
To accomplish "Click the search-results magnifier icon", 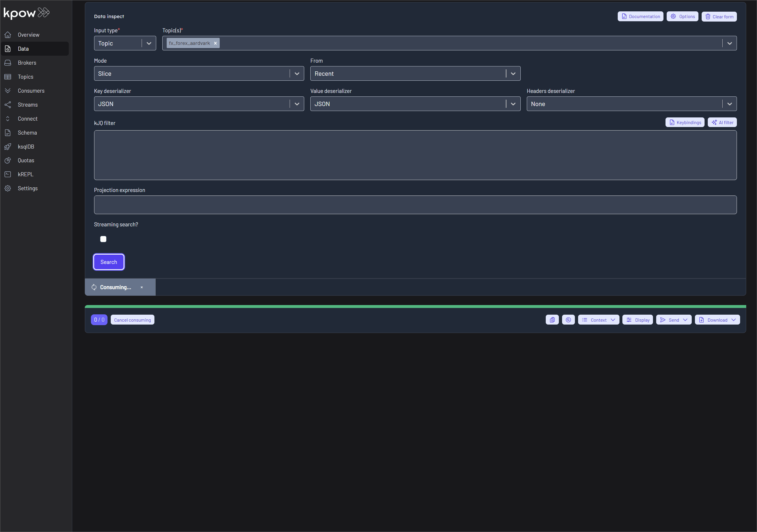I will pos(568,319).
